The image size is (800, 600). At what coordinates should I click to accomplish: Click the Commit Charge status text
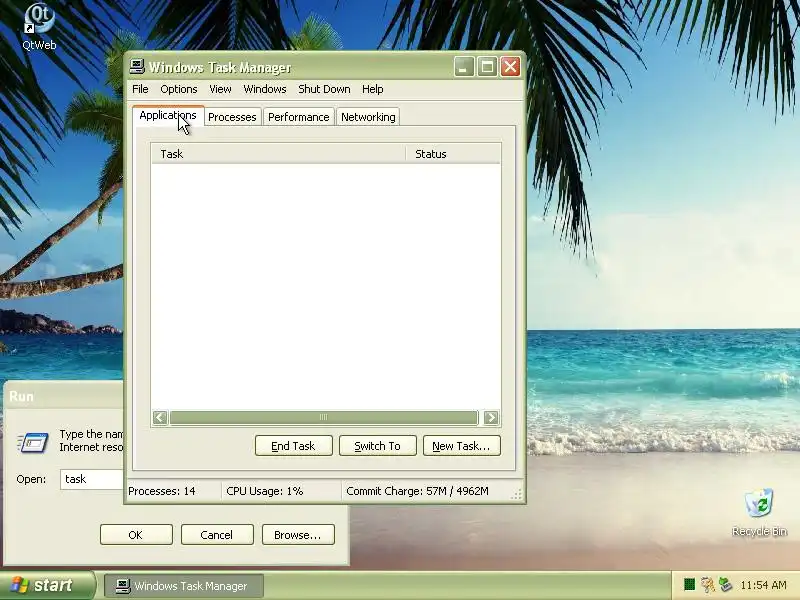[417, 491]
